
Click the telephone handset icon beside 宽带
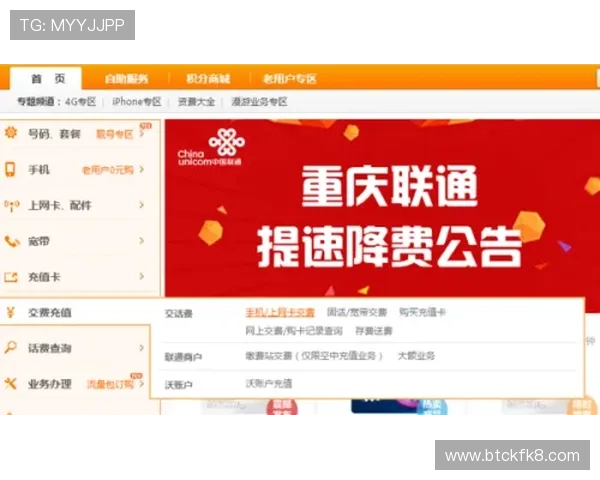[x=11, y=241]
